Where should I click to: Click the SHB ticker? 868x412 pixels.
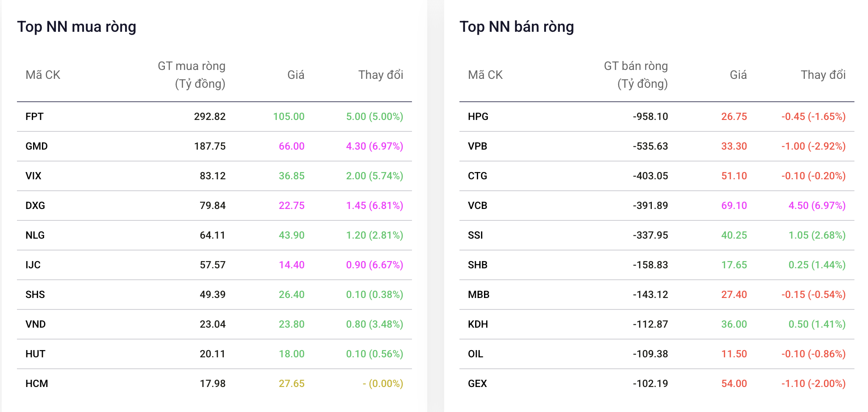478,265
